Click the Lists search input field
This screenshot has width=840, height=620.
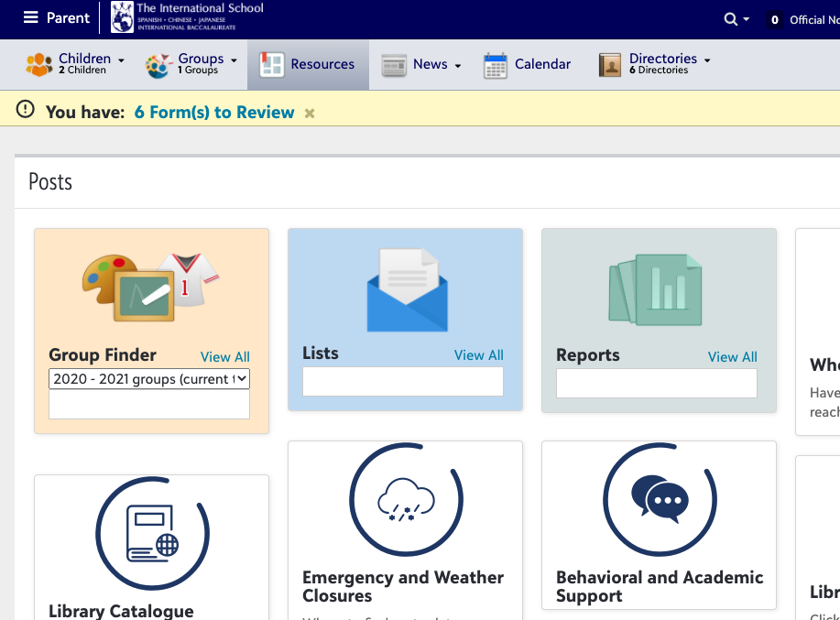[x=403, y=382]
